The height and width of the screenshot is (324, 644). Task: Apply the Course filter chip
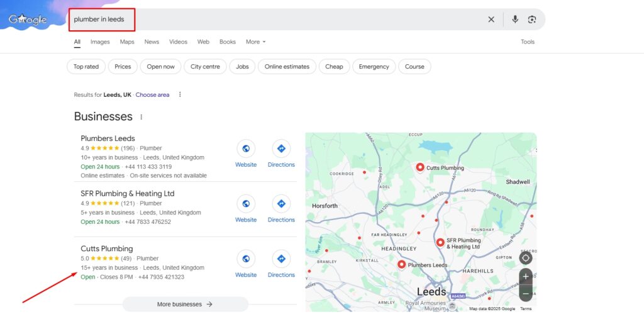tap(414, 67)
